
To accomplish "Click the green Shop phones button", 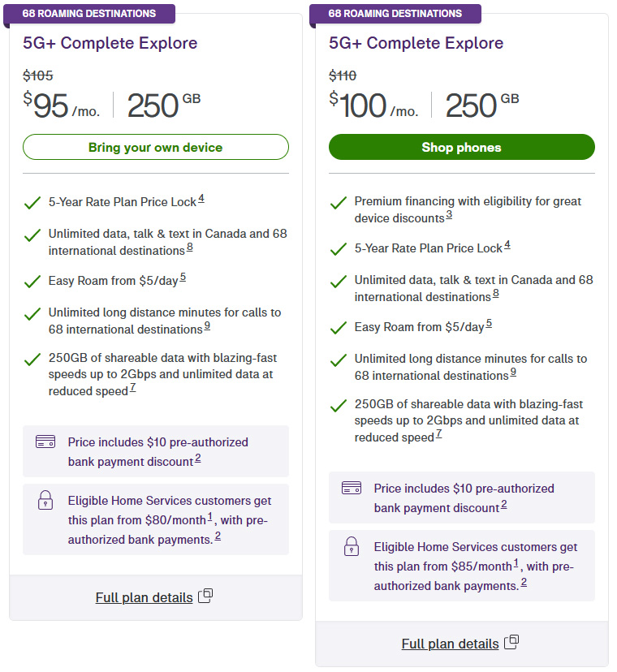I will click(461, 147).
